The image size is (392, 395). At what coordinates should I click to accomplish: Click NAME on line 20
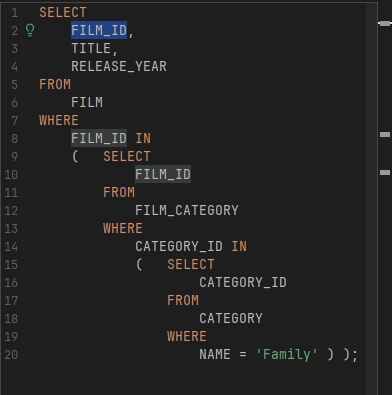pyautogui.click(x=215, y=354)
